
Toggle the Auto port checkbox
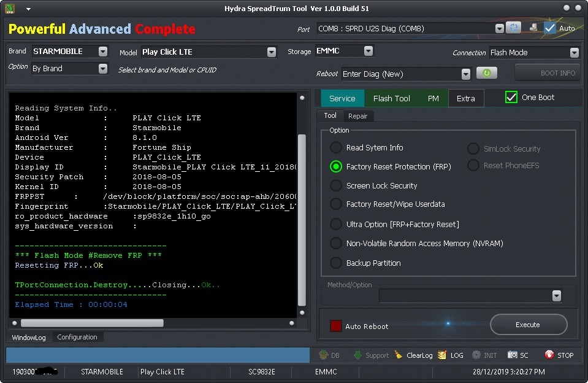(550, 28)
